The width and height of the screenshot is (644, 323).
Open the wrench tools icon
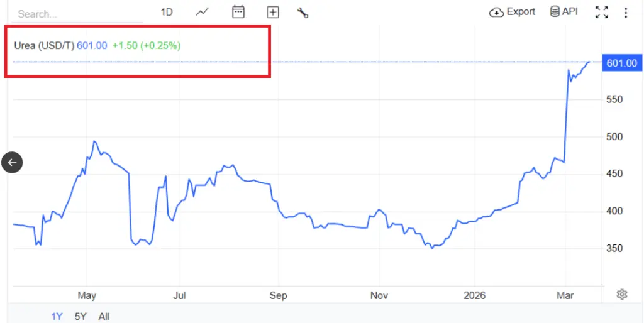(x=303, y=12)
